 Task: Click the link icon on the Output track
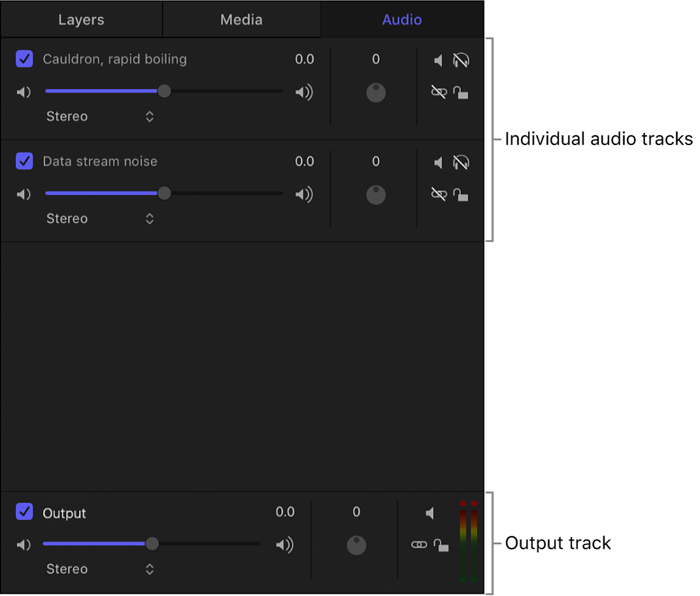click(x=419, y=544)
